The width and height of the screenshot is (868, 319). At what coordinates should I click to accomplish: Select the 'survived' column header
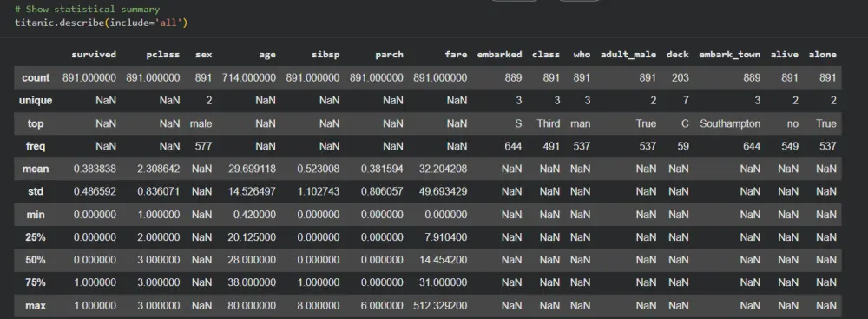pos(94,55)
